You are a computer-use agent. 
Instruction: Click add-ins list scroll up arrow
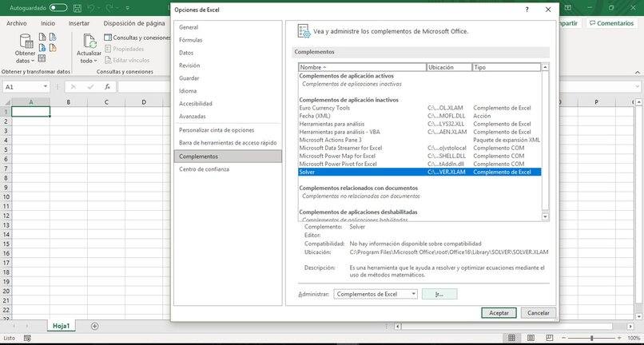[x=546, y=67]
